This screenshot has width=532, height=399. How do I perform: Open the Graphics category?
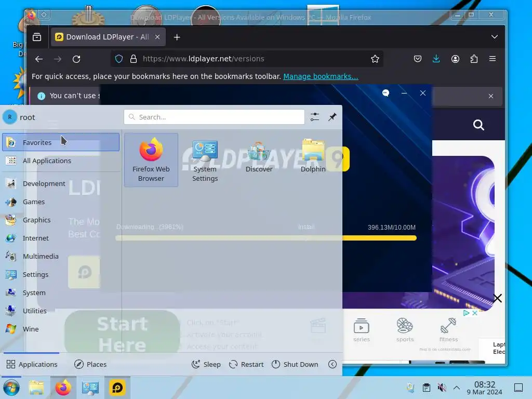click(61, 220)
